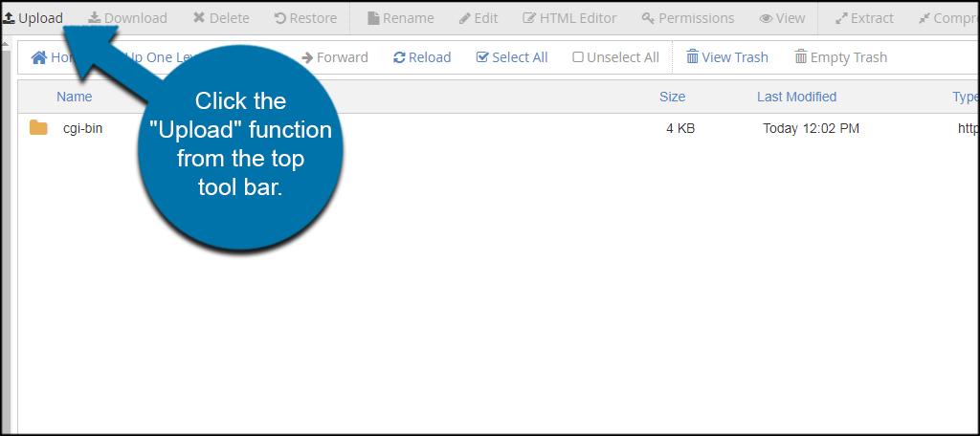Click the View eye button
Viewport: 980px width, 436px height.
783,19
